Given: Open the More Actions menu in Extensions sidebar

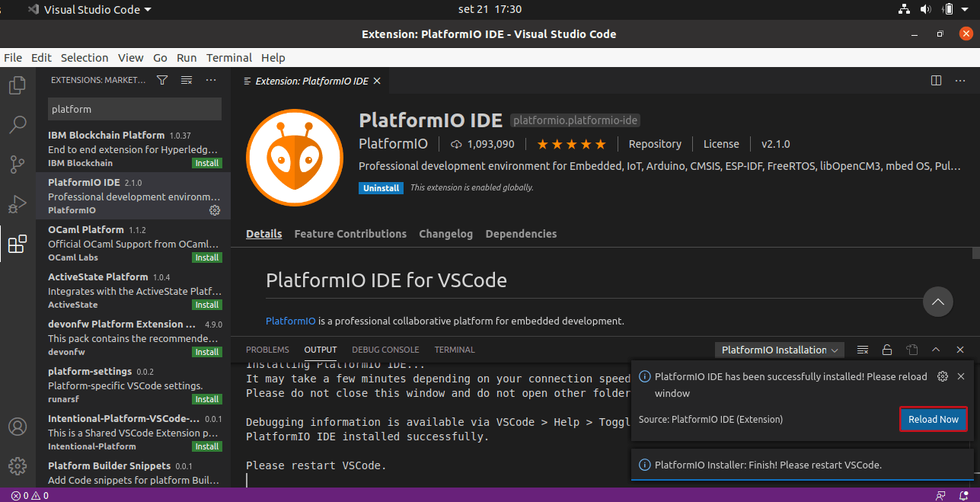Looking at the screenshot, I should click(x=211, y=79).
